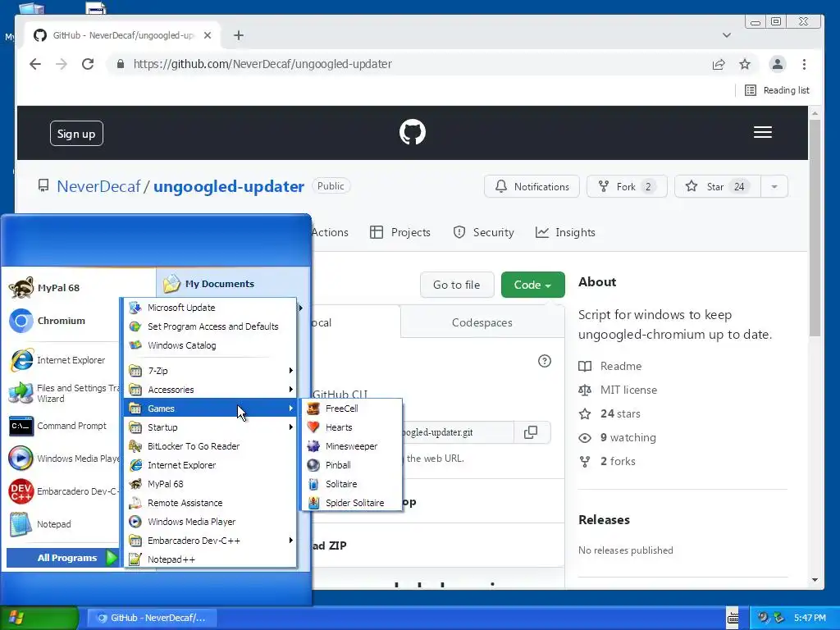Copy the clone URL to clipboard
The image size is (840, 630).
(x=531, y=432)
